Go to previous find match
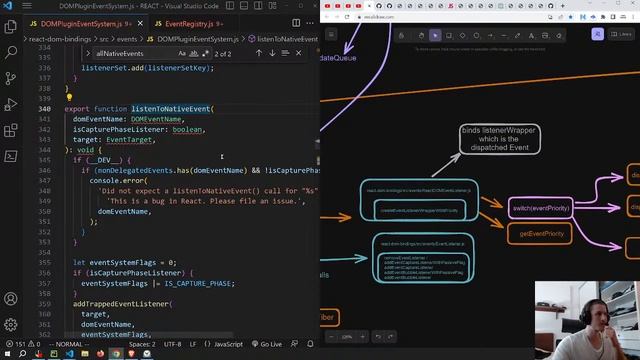640x360 pixels. tap(259, 53)
